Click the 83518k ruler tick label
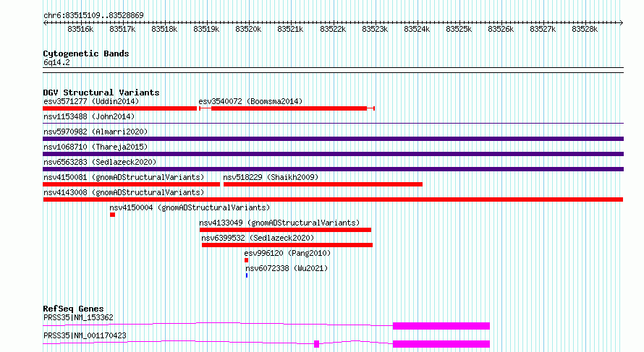Screen dimensions: 644x352 click(x=164, y=29)
